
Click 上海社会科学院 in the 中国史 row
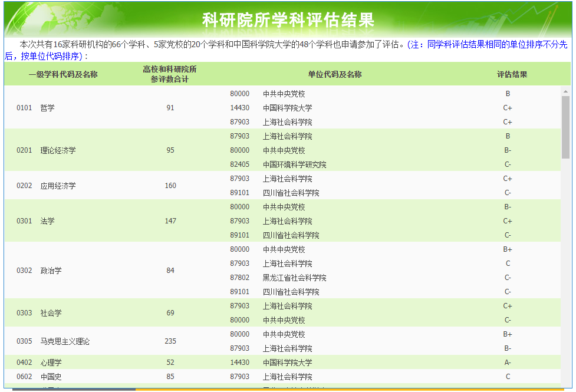pyautogui.click(x=288, y=377)
